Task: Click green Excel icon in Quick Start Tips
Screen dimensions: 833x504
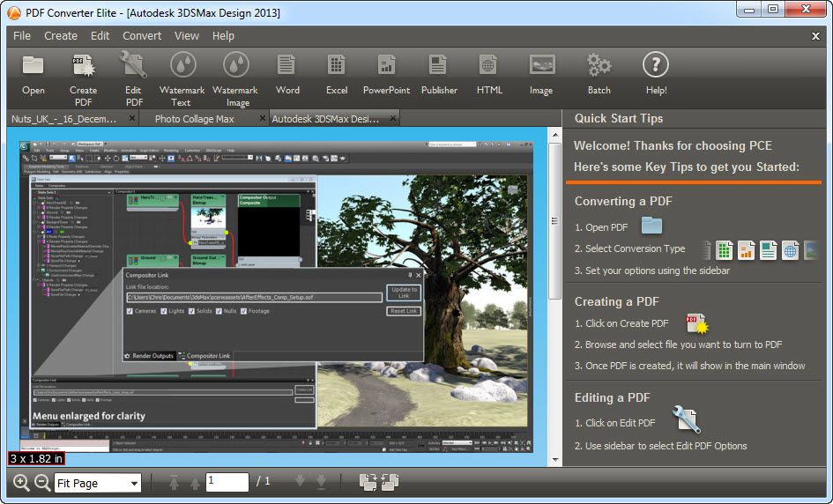Action: [x=724, y=250]
